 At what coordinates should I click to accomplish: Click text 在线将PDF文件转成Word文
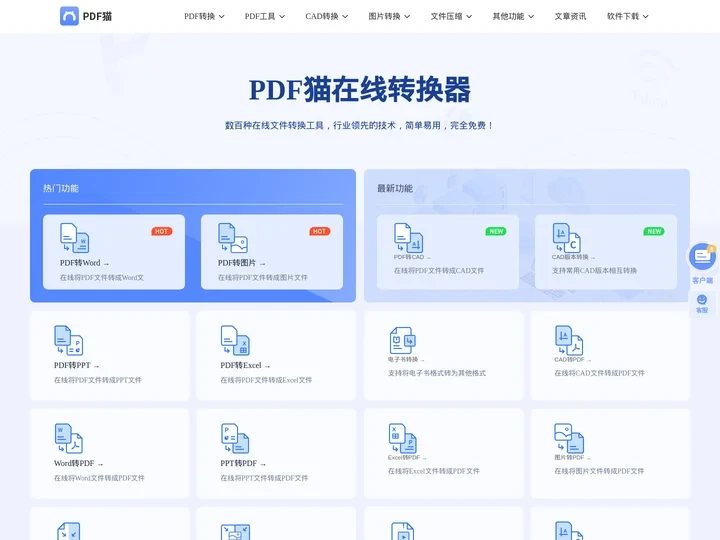(102, 277)
